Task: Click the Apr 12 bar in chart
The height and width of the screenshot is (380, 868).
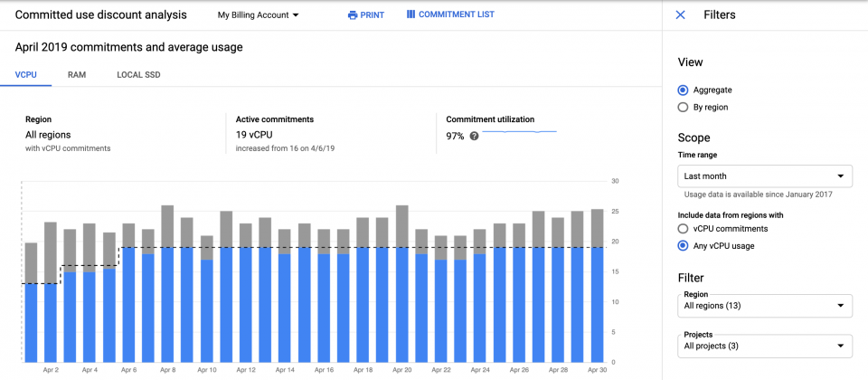Action: [x=246, y=293]
